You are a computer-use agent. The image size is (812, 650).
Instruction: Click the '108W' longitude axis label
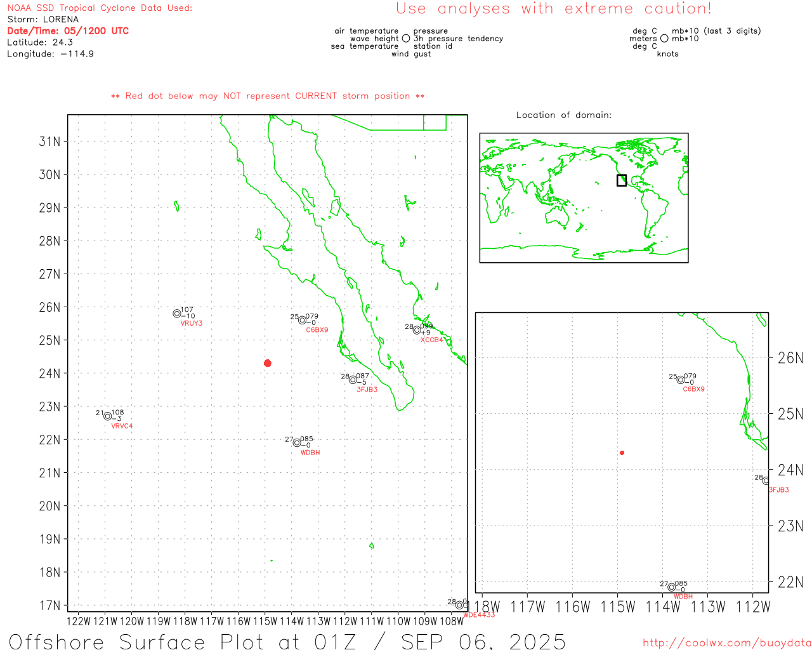pos(452,621)
